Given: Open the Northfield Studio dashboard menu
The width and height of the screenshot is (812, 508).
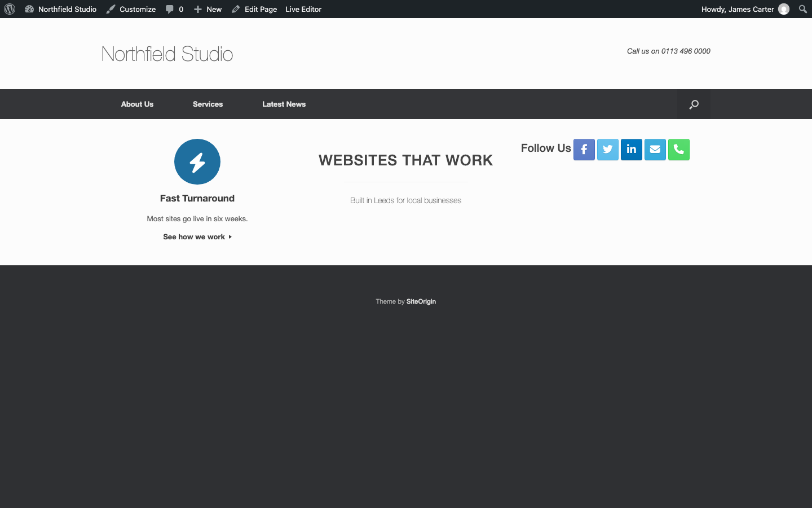Looking at the screenshot, I should coord(61,9).
